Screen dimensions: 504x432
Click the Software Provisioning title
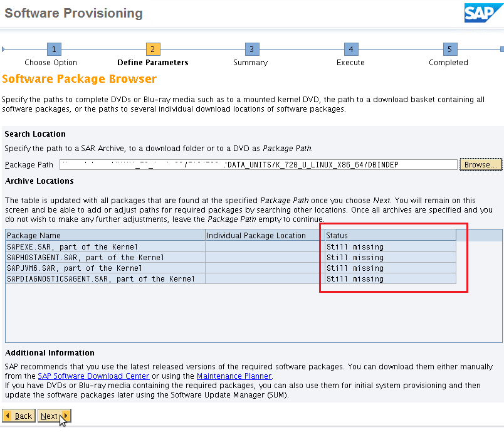click(x=73, y=13)
